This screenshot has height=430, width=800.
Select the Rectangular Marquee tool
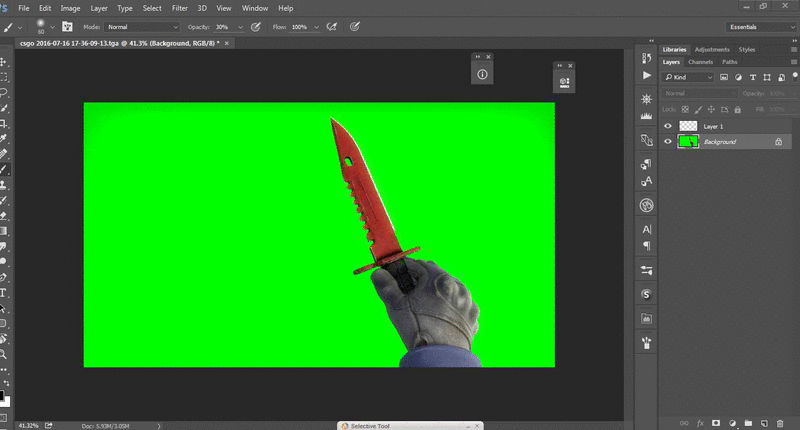(3, 77)
